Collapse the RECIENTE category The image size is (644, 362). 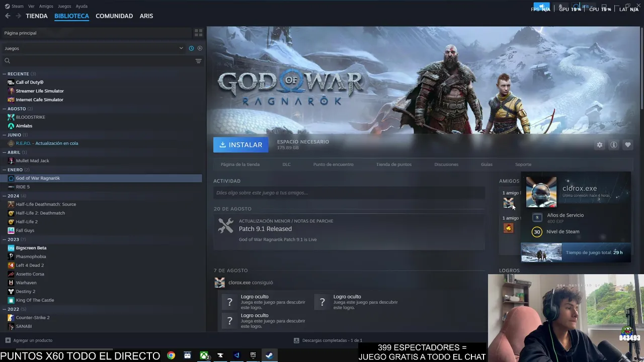4,74
